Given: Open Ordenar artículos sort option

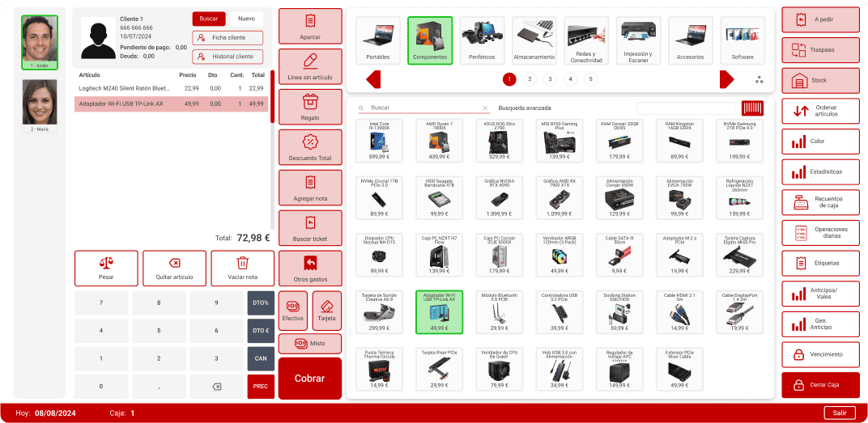Looking at the screenshot, I should tap(820, 111).
